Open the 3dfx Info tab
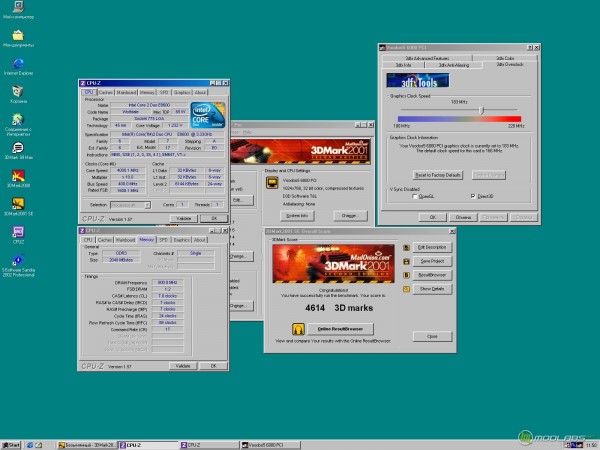The width and height of the screenshot is (600, 450). pyautogui.click(x=404, y=65)
